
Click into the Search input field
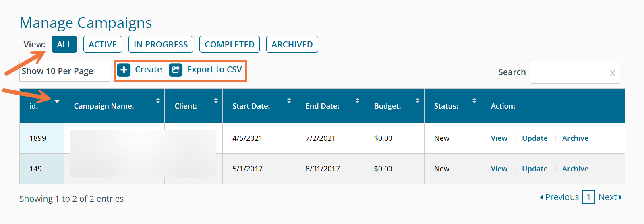click(568, 72)
